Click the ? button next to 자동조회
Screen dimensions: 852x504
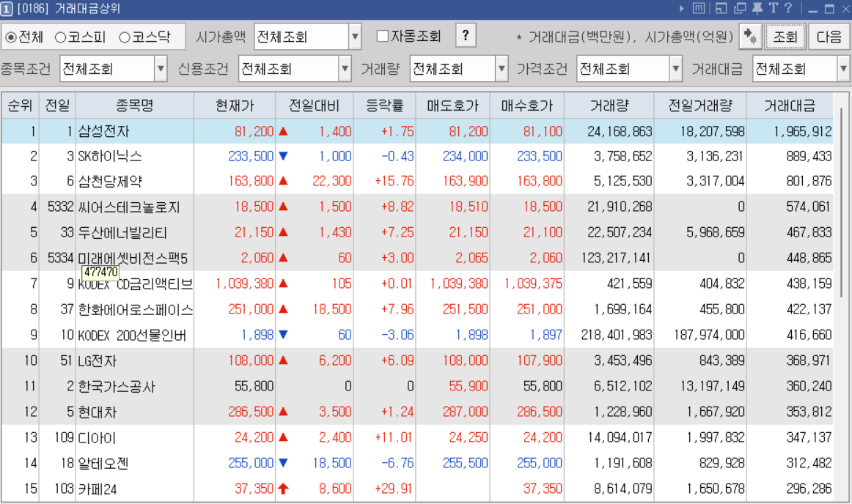pos(466,36)
